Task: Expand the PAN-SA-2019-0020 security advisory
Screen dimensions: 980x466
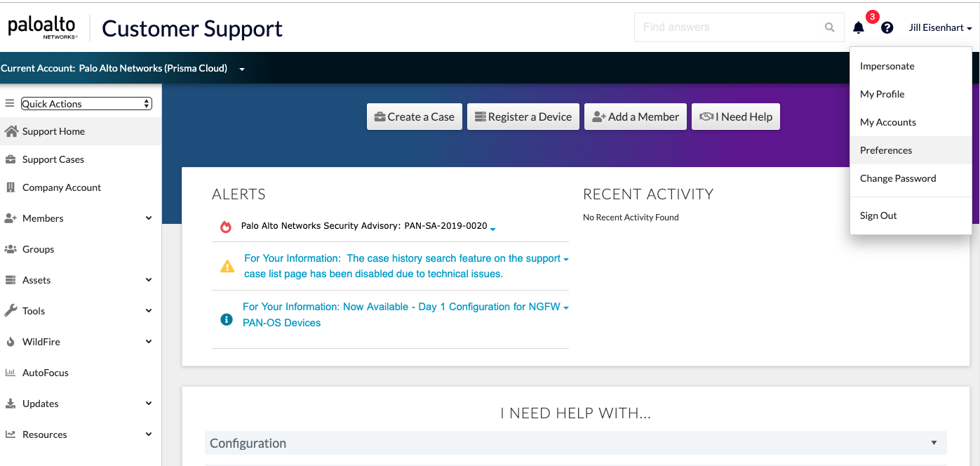Action: [493, 229]
